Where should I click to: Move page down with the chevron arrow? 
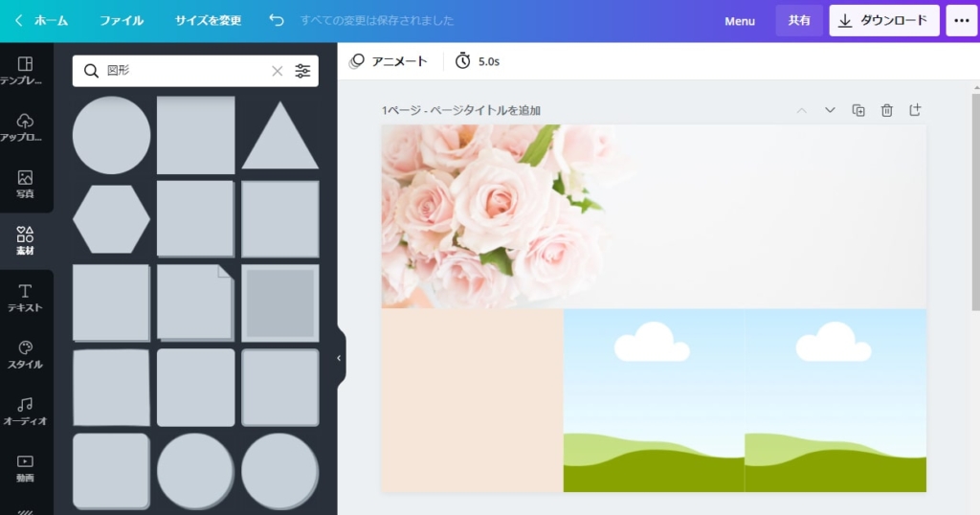click(830, 110)
